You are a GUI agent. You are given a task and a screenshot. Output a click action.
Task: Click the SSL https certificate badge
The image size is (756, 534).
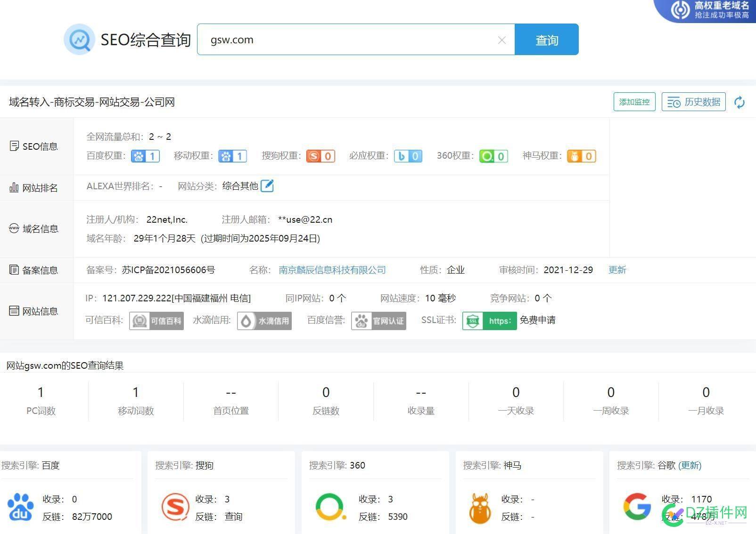click(490, 321)
